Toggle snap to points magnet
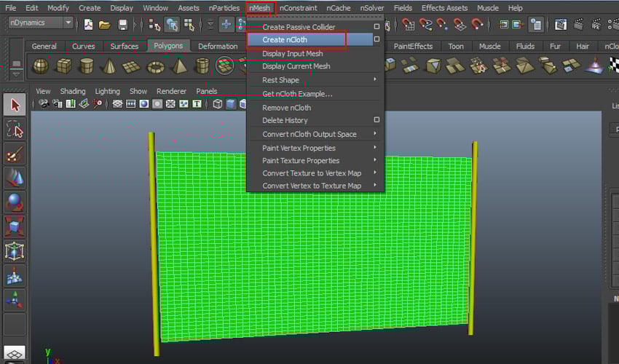 click(x=442, y=25)
